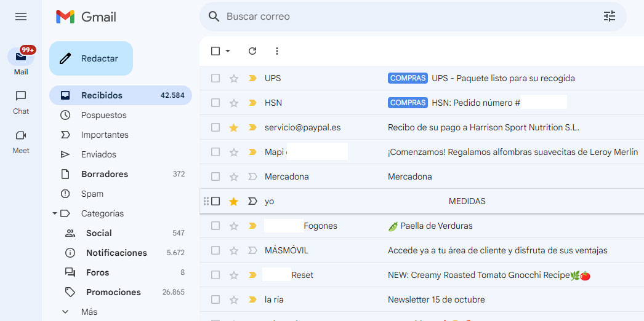Select the Mercadona email checkbox
The width and height of the screenshot is (644, 321).
(x=215, y=176)
